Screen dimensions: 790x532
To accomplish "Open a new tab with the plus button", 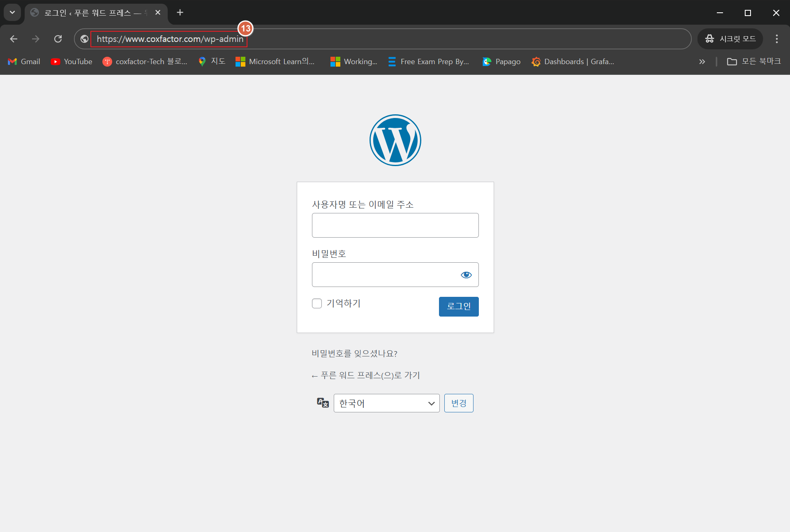I will (x=180, y=13).
